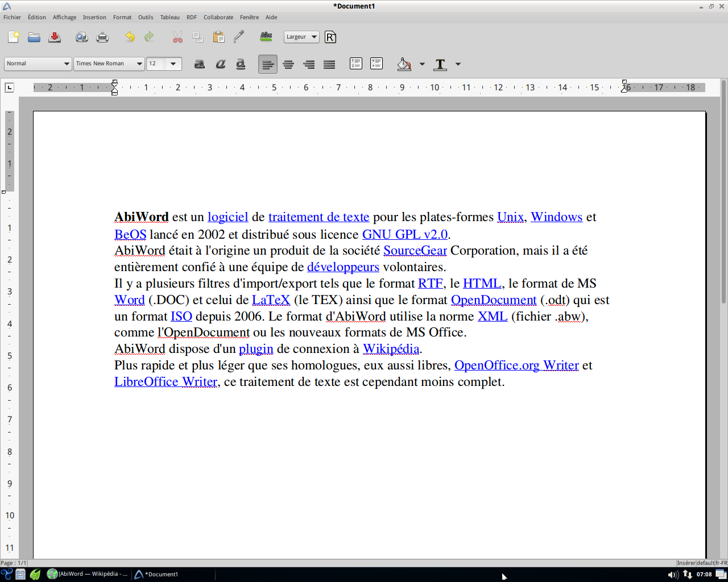Click the 'LaTeX' hyperlink

click(x=271, y=300)
